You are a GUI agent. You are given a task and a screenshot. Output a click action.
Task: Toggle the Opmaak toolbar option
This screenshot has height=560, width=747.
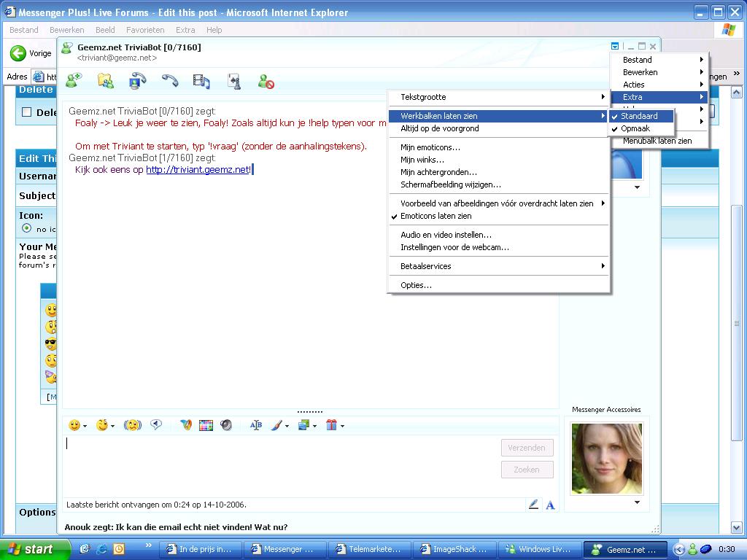[635, 128]
